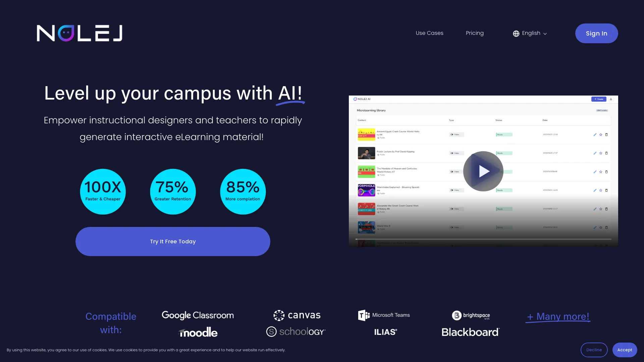Click the Google Classroom logo

click(x=198, y=315)
